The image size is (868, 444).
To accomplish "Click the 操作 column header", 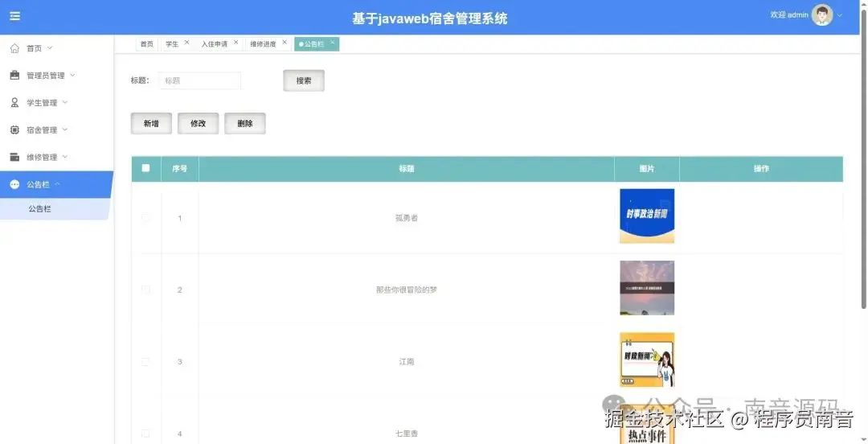I will 761,168.
